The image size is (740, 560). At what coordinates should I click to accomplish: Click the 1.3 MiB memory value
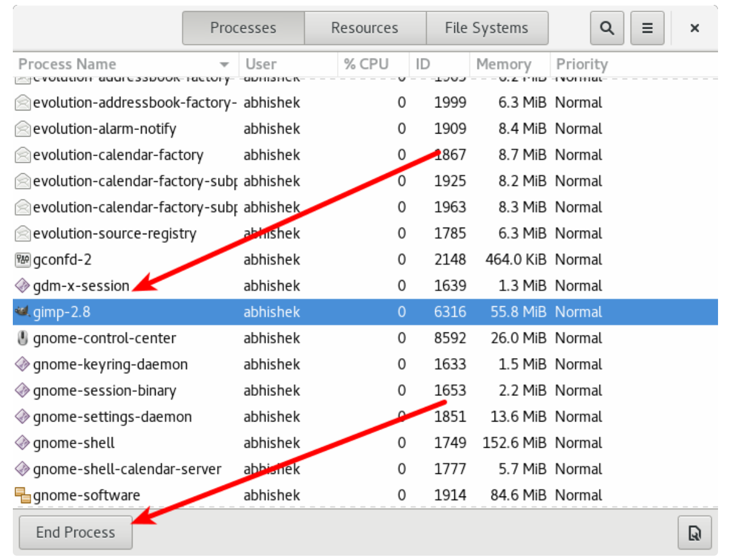522,286
